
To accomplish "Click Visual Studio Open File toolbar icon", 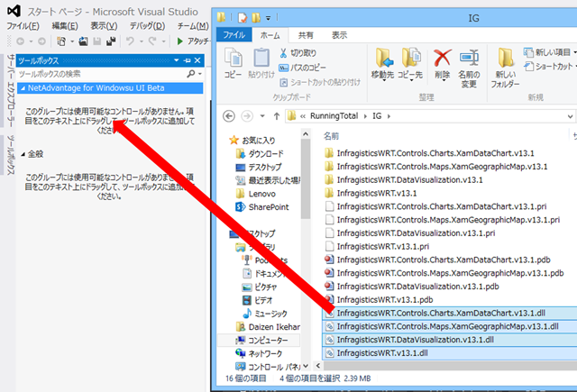I will 84,41.
